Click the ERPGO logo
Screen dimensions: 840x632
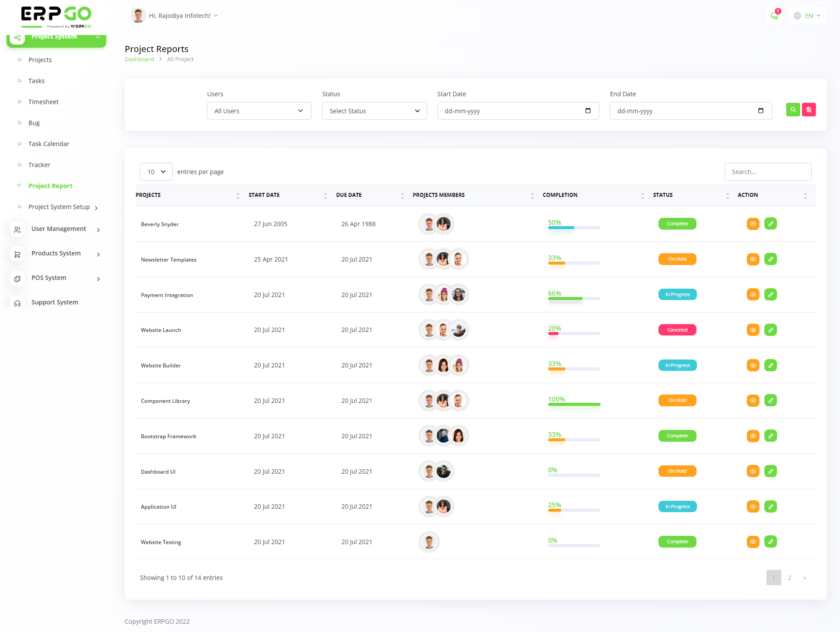(56, 17)
